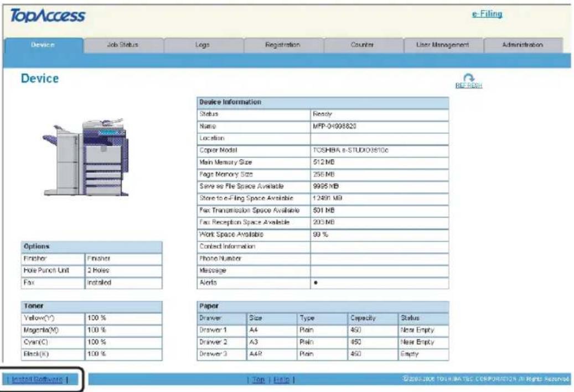574x392 pixels.
Task: Click the Refresh arrow icon
Action: pos(469,77)
